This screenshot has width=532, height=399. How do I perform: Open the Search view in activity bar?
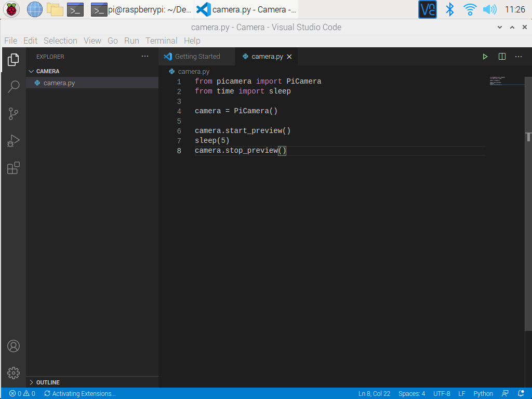[14, 87]
